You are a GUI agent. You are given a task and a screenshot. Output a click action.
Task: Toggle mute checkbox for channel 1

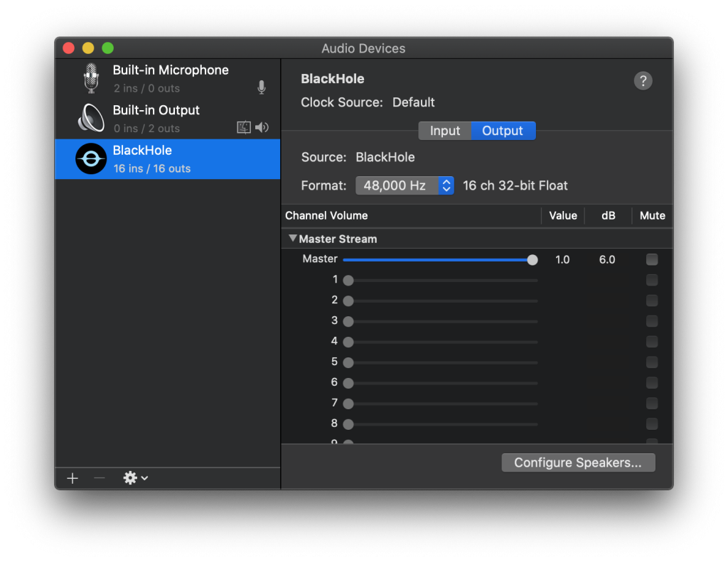(x=652, y=281)
